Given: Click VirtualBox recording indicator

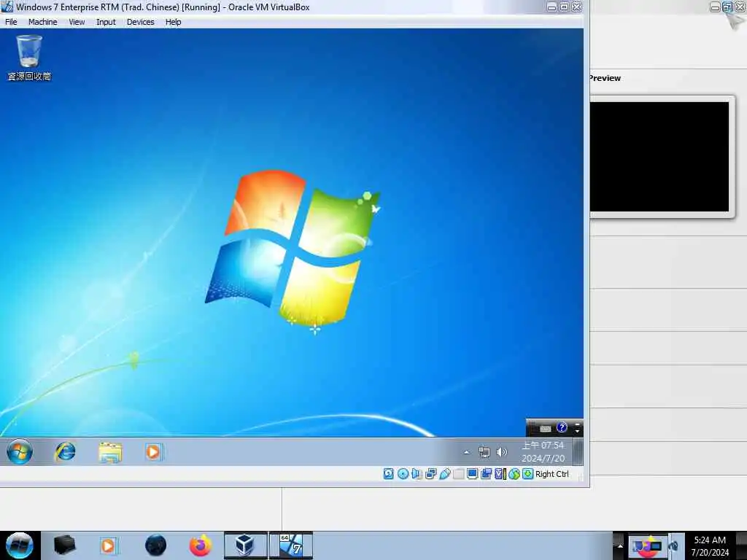Looking at the screenshot, I should [486, 474].
